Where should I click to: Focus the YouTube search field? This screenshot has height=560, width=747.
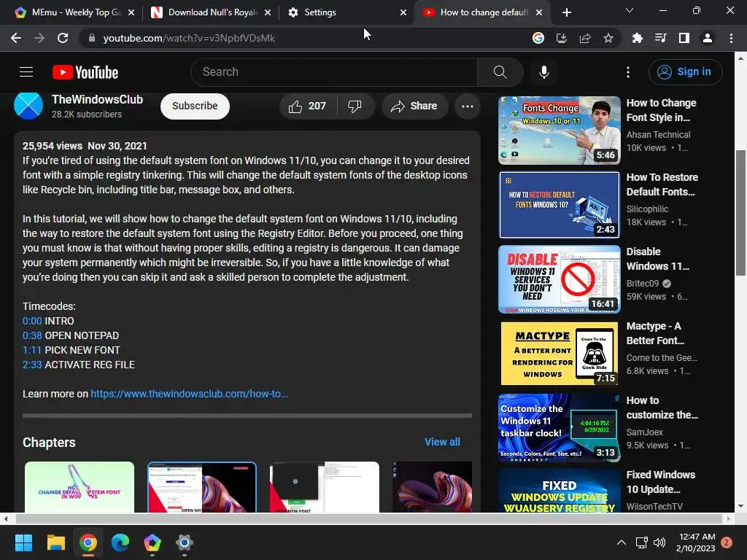(x=333, y=72)
